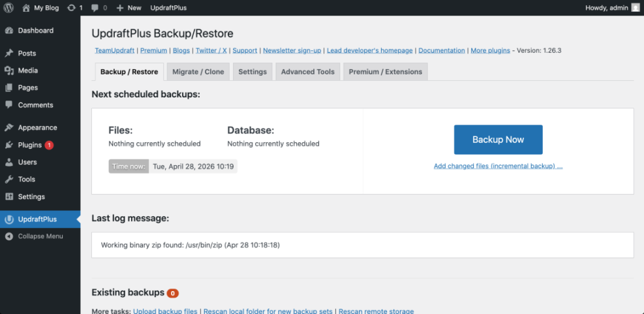
Task: Open the comments bubble icon in admin bar
Action: point(95,8)
